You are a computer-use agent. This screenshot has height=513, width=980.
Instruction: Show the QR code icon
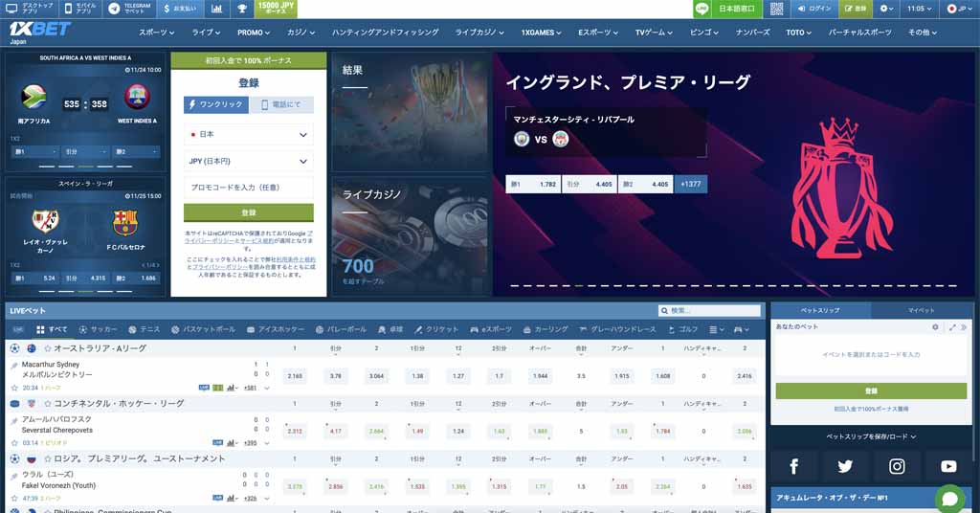point(776,9)
